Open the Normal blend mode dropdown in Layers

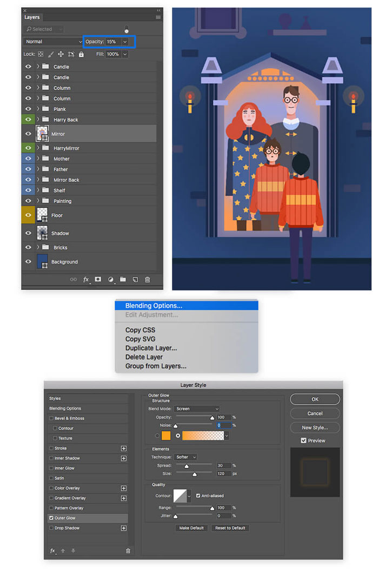[54, 42]
